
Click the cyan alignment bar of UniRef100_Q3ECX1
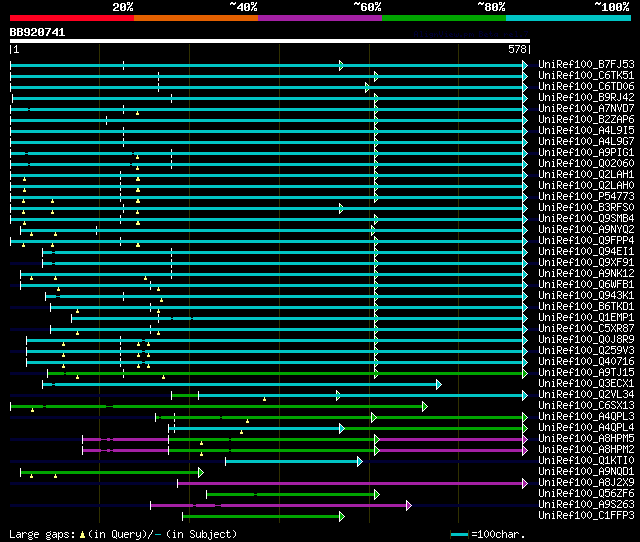(242, 384)
